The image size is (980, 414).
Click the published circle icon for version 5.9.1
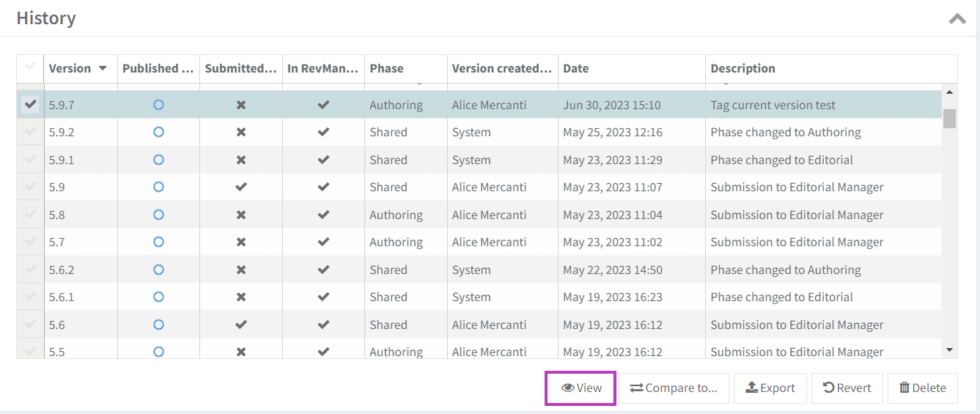[158, 160]
